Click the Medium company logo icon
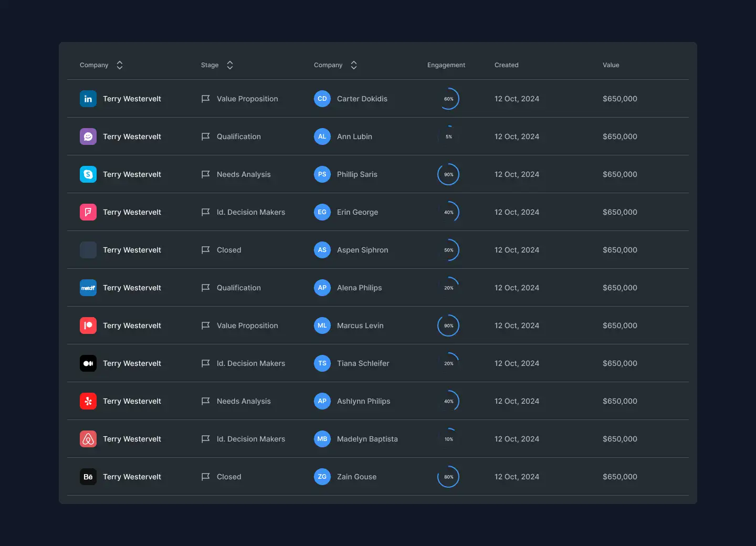This screenshot has height=546, width=756. point(88,363)
